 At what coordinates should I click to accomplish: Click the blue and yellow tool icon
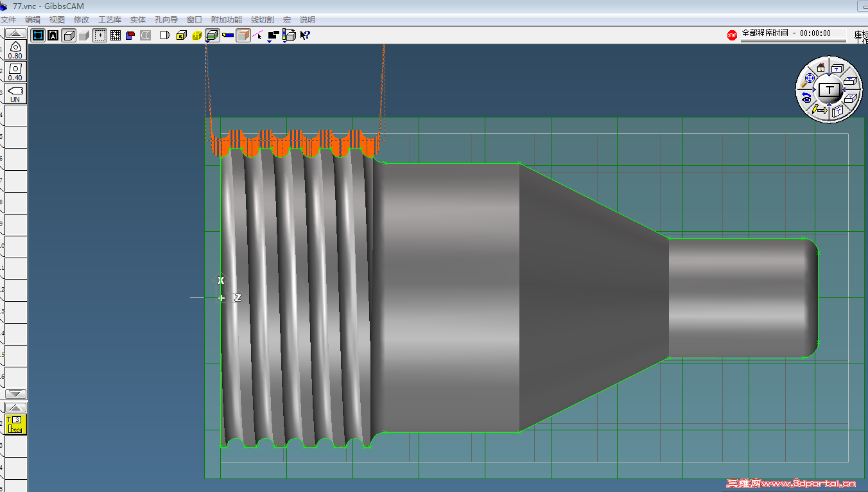click(x=228, y=35)
